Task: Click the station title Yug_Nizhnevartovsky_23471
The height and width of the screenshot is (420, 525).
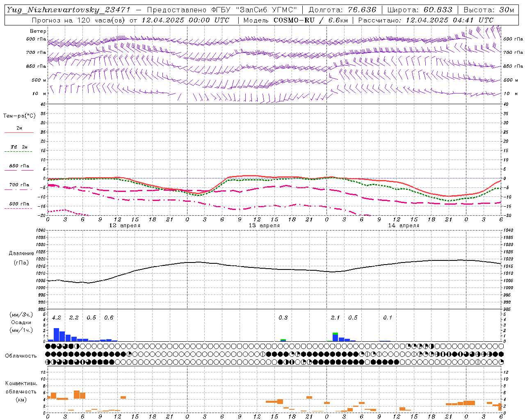Action: [68, 10]
